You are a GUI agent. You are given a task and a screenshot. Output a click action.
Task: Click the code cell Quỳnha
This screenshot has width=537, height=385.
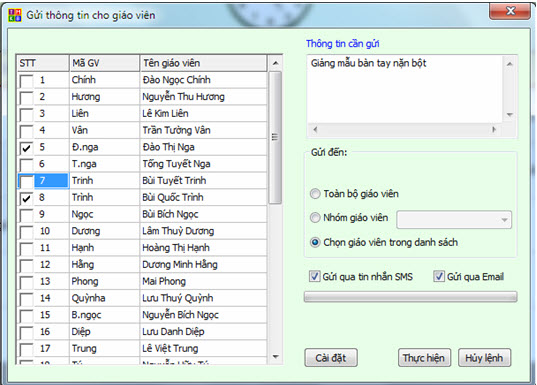[x=104, y=298]
